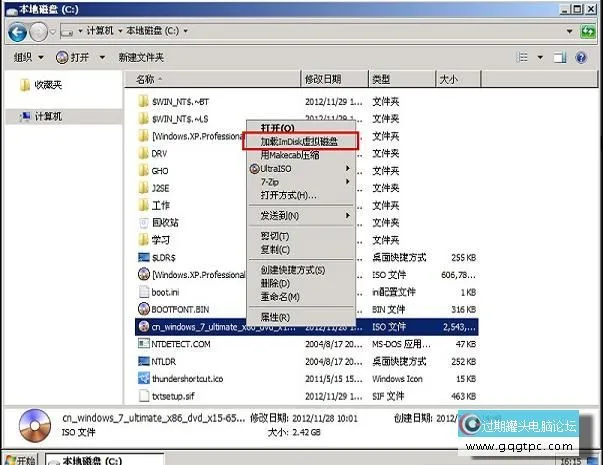Select the 回收站 icon
603x465 pixels.
(144, 223)
